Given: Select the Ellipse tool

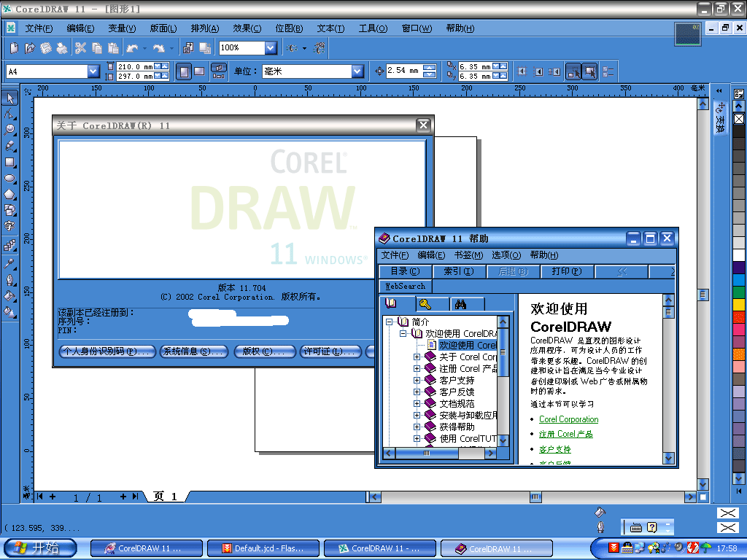Looking at the screenshot, I should [x=10, y=179].
